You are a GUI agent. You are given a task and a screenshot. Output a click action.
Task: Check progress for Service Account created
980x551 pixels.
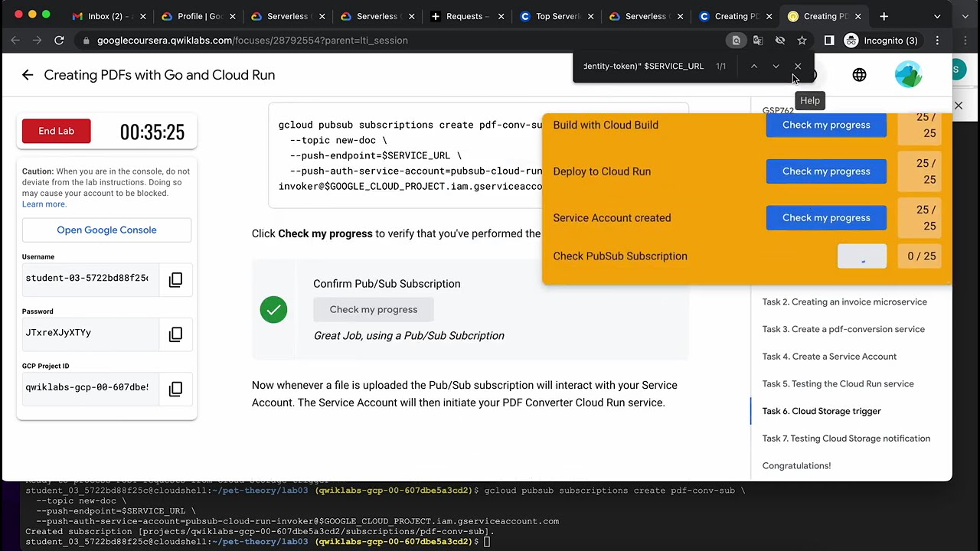tap(826, 218)
